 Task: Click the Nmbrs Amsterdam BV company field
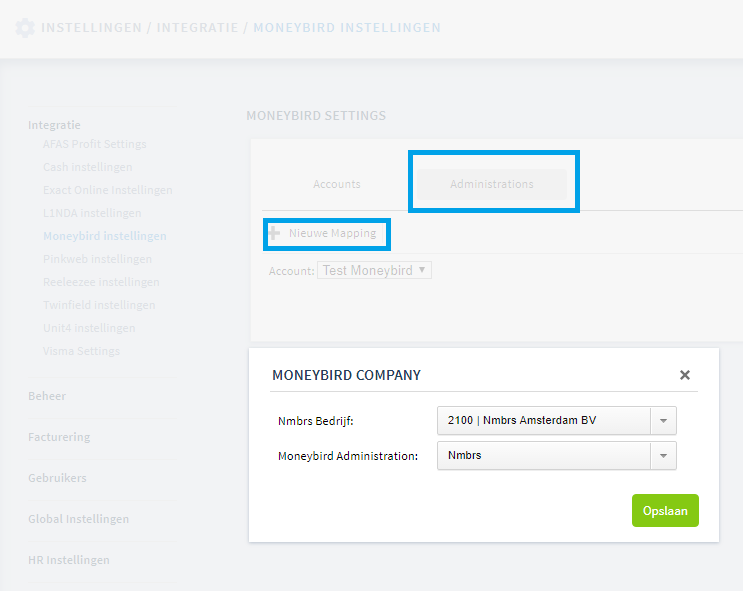544,420
